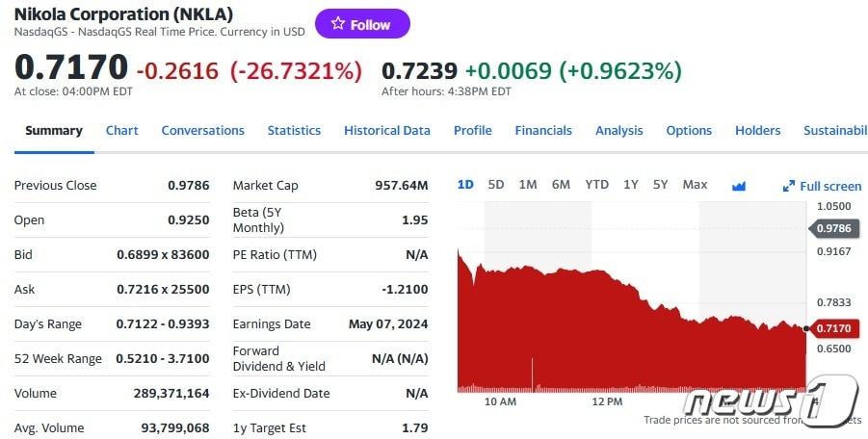Screen dimensions: 868x439
Task: Set chart range to 1M
Action: coord(528,185)
